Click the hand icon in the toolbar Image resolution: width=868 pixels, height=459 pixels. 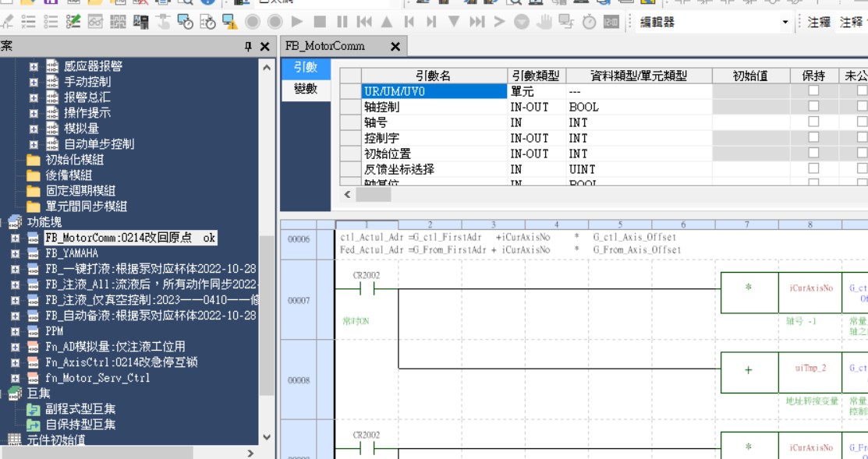pos(544,23)
